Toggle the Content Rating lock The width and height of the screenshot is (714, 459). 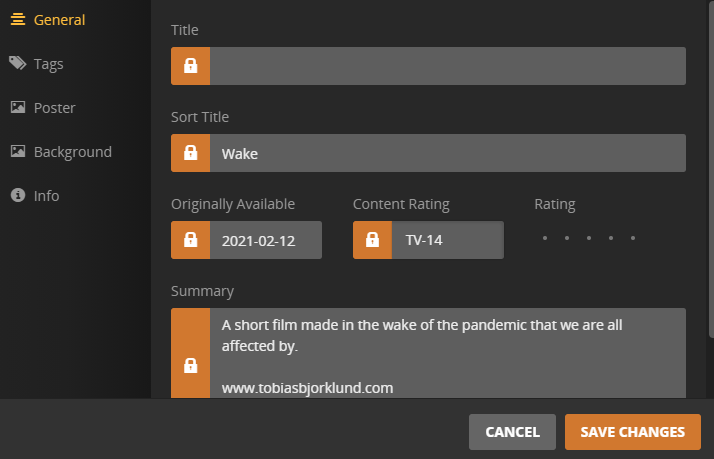point(372,240)
